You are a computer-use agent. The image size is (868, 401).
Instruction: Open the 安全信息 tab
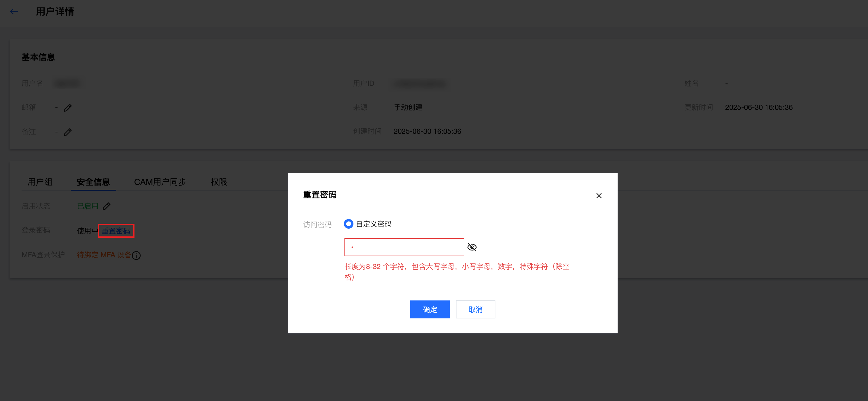(93, 182)
